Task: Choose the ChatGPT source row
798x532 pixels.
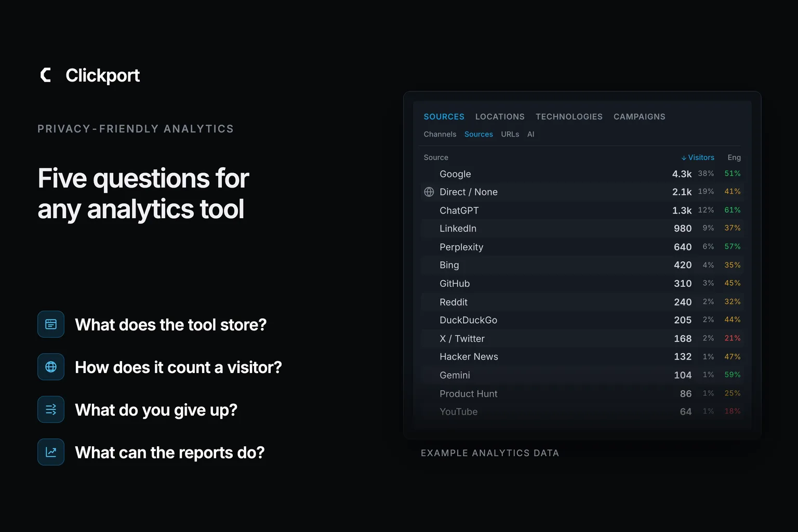Action: tap(582, 210)
